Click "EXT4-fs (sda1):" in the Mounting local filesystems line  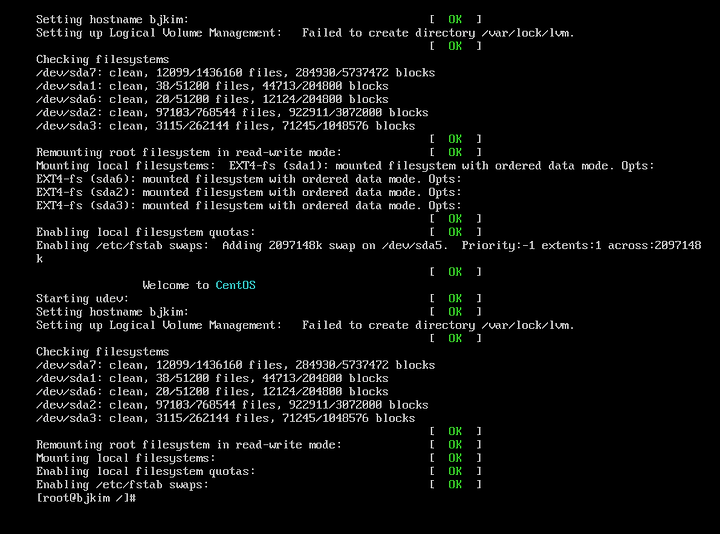(x=279, y=166)
